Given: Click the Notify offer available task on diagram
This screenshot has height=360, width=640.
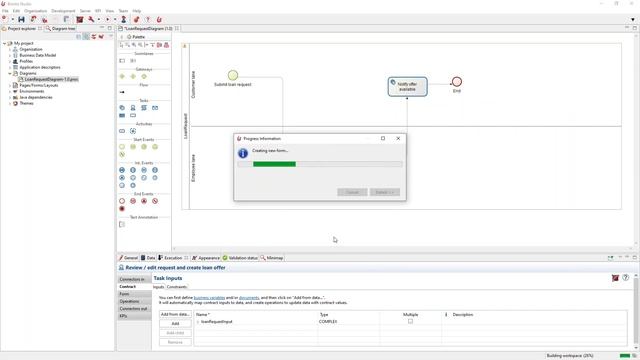Looking at the screenshot, I should click(x=407, y=87).
